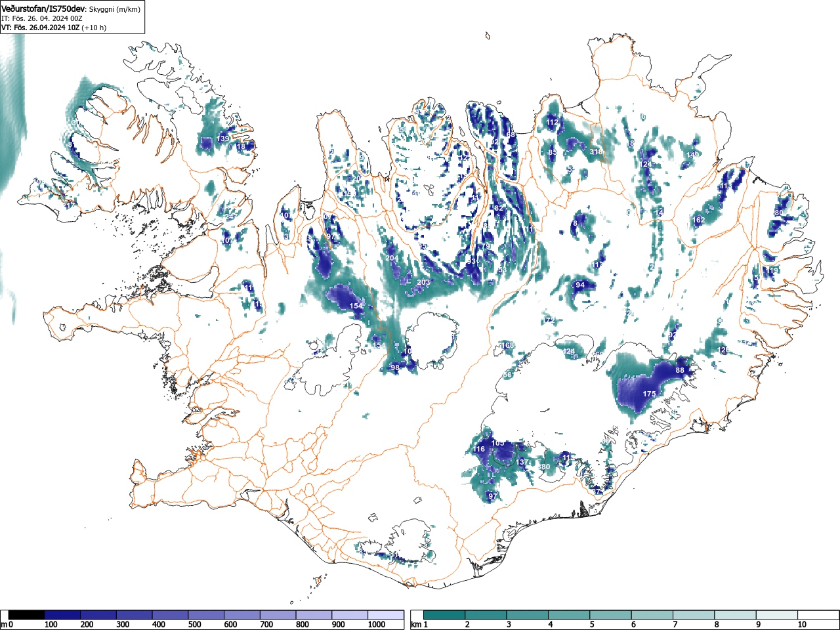840x630 pixels.
Task: Click the 'm' unit label on legend
Action: pyautogui.click(x=4, y=625)
